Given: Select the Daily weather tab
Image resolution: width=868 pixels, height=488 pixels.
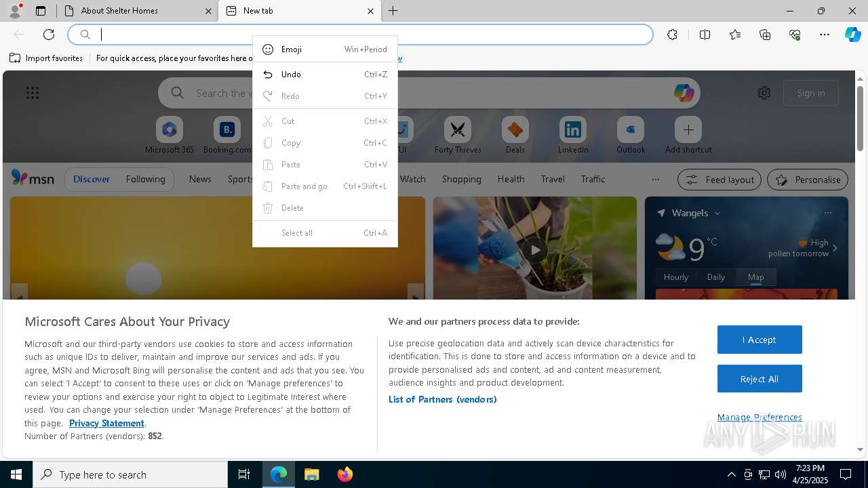Looking at the screenshot, I should pyautogui.click(x=716, y=277).
